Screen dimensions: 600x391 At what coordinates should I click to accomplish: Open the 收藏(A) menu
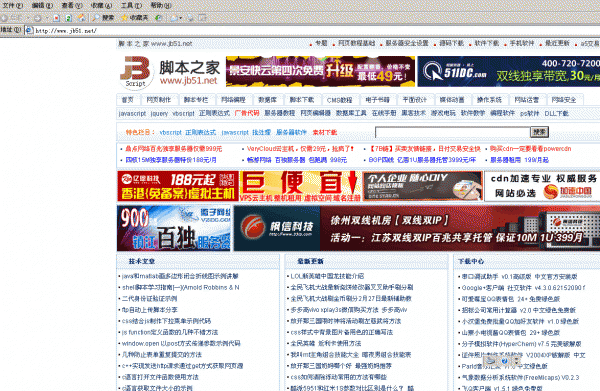(x=101, y=5)
